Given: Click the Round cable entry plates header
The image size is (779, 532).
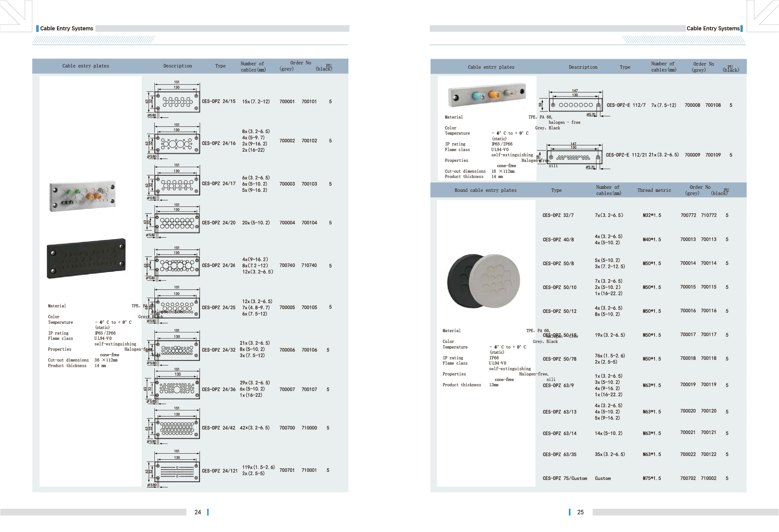Looking at the screenshot, I should tap(485, 190).
